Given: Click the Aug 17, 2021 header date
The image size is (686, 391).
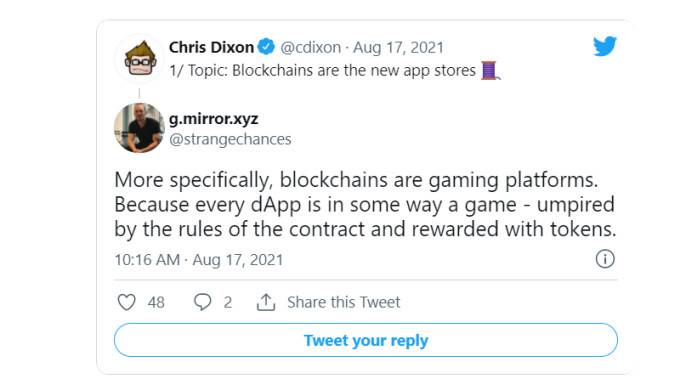Looking at the screenshot, I should pos(398,47).
